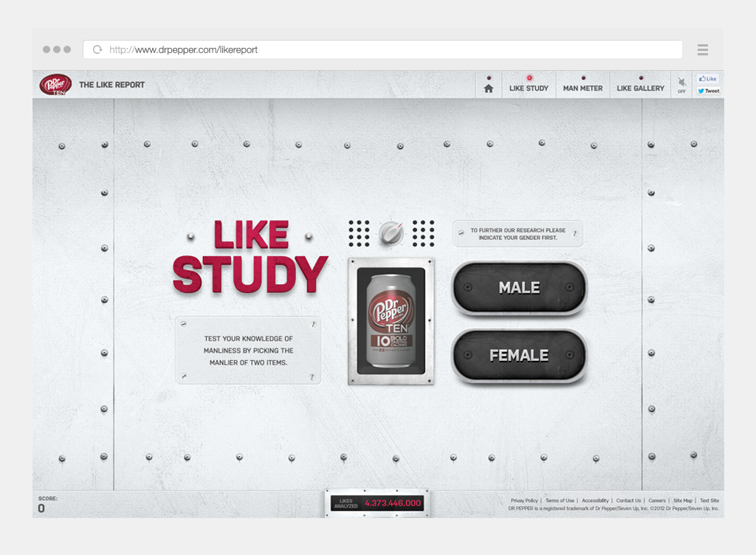
Task: Visit the Contact Us footer link
Action: click(x=628, y=500)
